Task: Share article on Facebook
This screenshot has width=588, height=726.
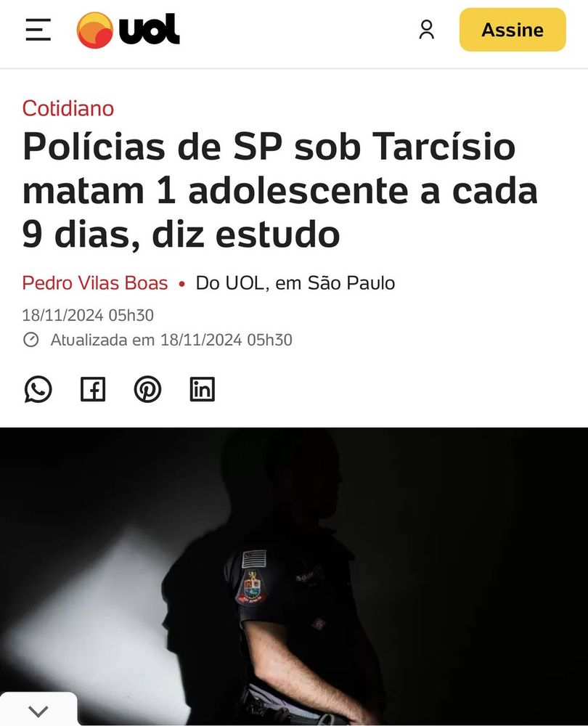Action: pos(93,389)
